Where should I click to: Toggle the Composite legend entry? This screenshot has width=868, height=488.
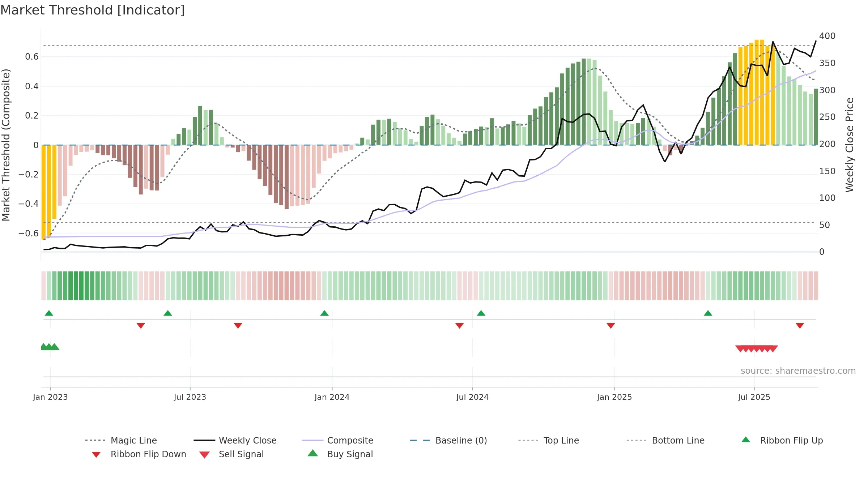click(337, 440)
